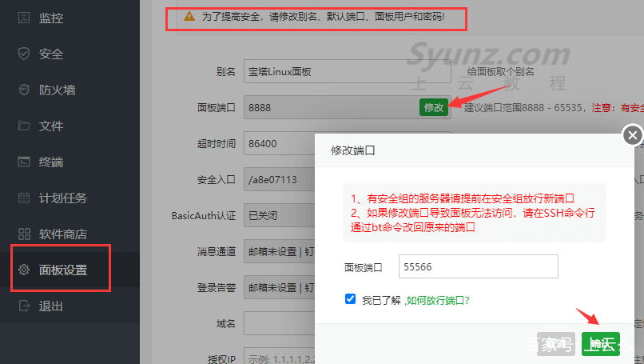Click the security shield icon
This screenshot has height=364, width=644.
(x=24, y=54)
